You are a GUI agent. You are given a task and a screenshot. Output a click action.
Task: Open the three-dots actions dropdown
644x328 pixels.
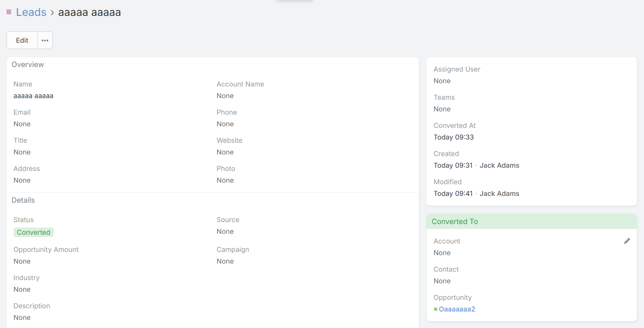[45, 40]
